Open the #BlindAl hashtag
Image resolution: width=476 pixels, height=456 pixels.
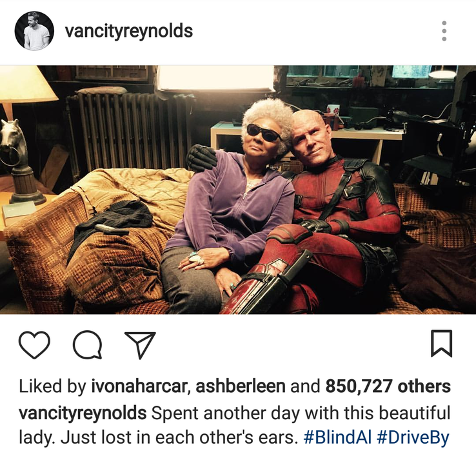click(x=337, y=437)
